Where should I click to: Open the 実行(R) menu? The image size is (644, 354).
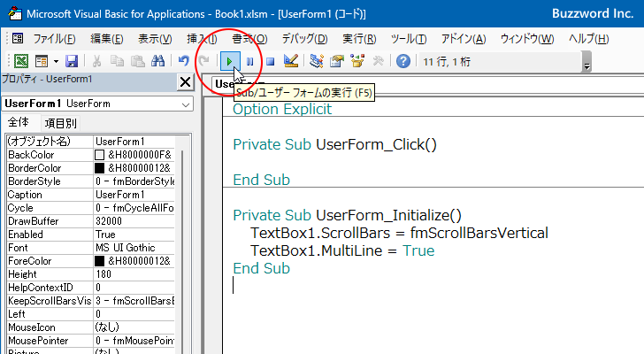coord(359,39)
